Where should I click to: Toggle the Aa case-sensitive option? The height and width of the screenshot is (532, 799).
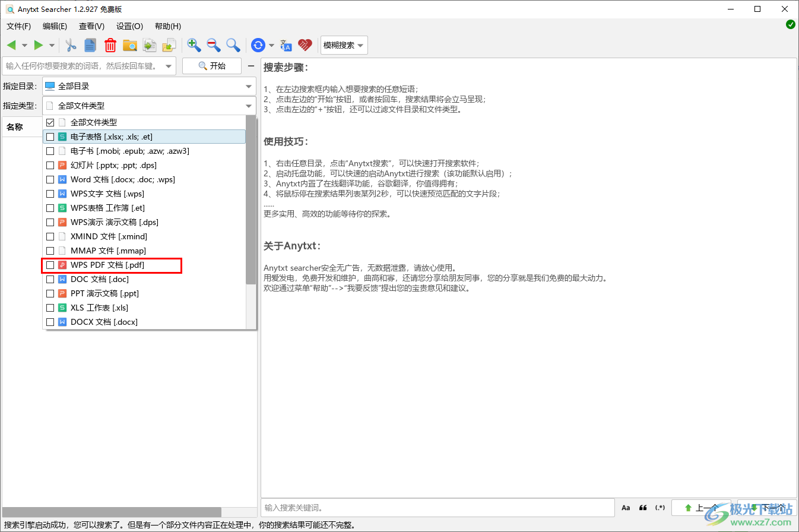(x=626, y=508)
